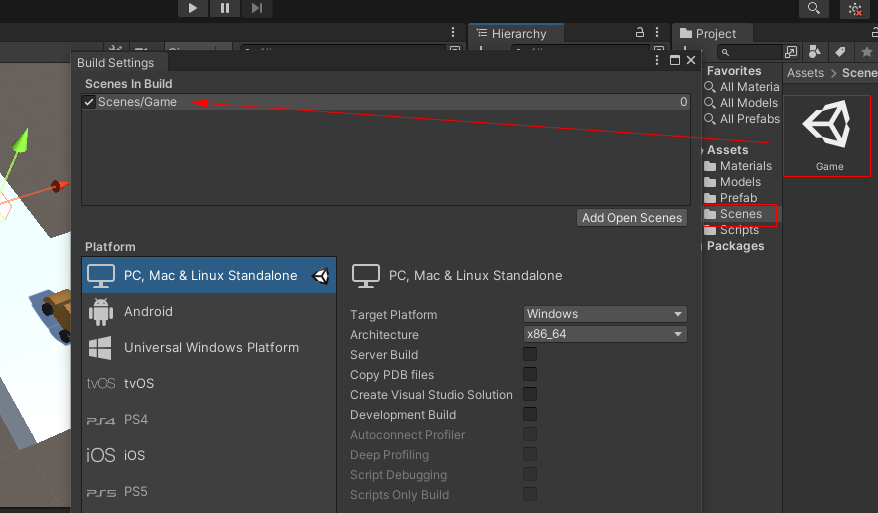The width and height of the screenshot is (878, 513).
Task: Open the Scene view three-dot options menu
Action: coord(453,32)
